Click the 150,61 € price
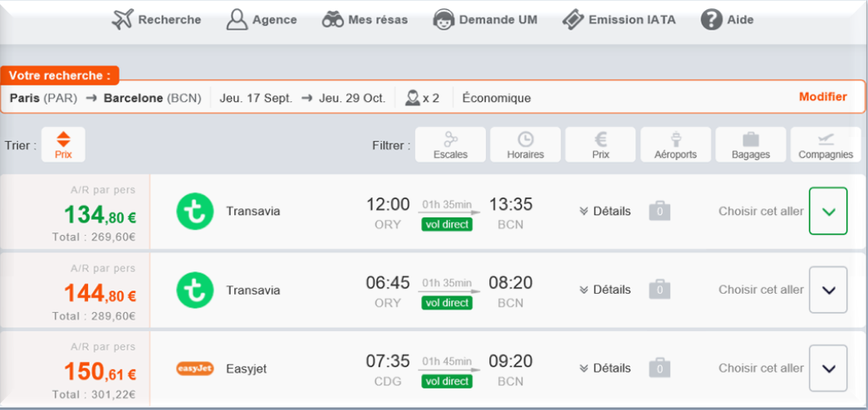Screen dimensions: 868x410 (x=101, y=371)
